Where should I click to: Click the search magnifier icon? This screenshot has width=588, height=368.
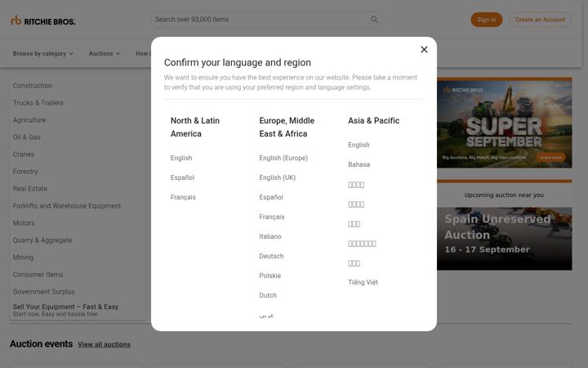coord(374,20)
